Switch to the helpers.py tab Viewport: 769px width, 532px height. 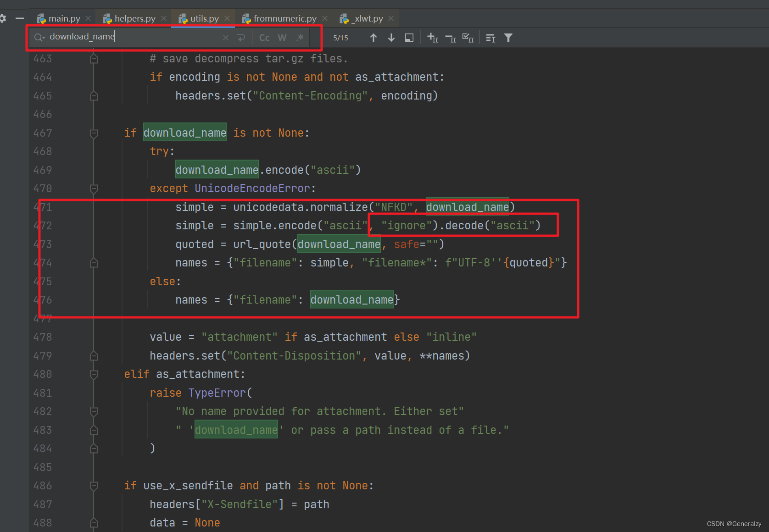pyautogui.click(x=135, y=18)
